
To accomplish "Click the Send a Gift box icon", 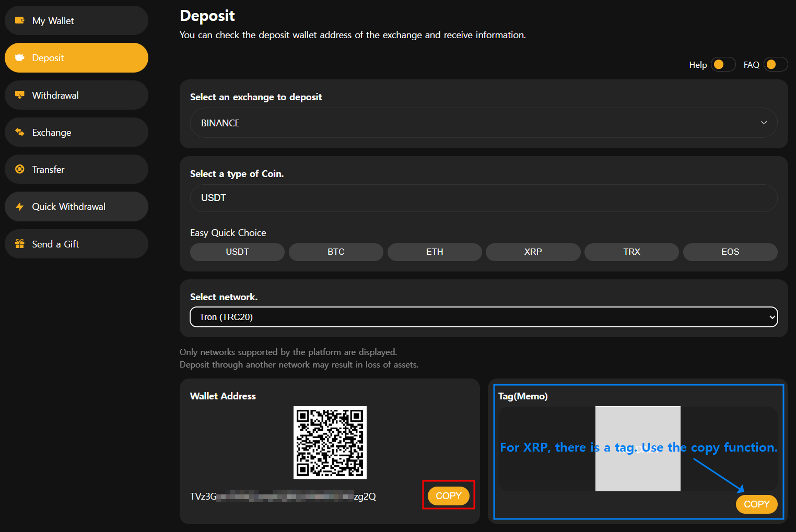I will point(20,244).
